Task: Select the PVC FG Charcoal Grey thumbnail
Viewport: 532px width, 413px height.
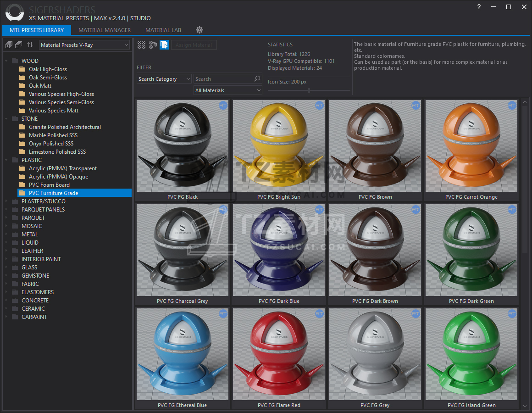Action: pos(183,250)
